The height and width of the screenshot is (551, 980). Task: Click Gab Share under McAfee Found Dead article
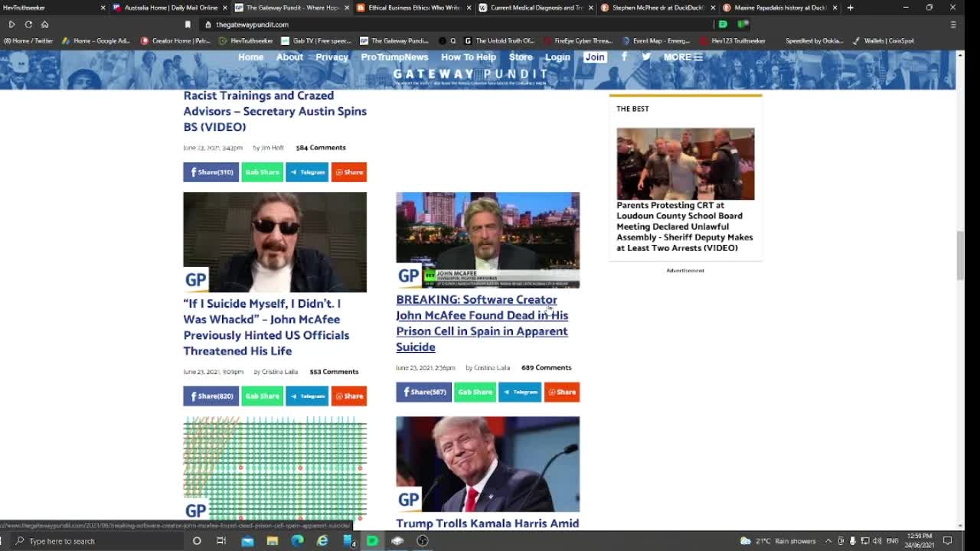click(475, 392)
